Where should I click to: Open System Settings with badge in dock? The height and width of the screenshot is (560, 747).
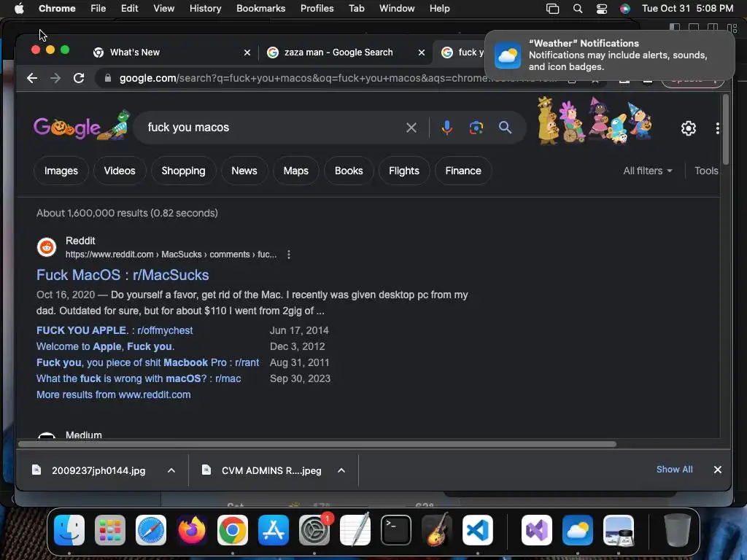pos(314,530)
